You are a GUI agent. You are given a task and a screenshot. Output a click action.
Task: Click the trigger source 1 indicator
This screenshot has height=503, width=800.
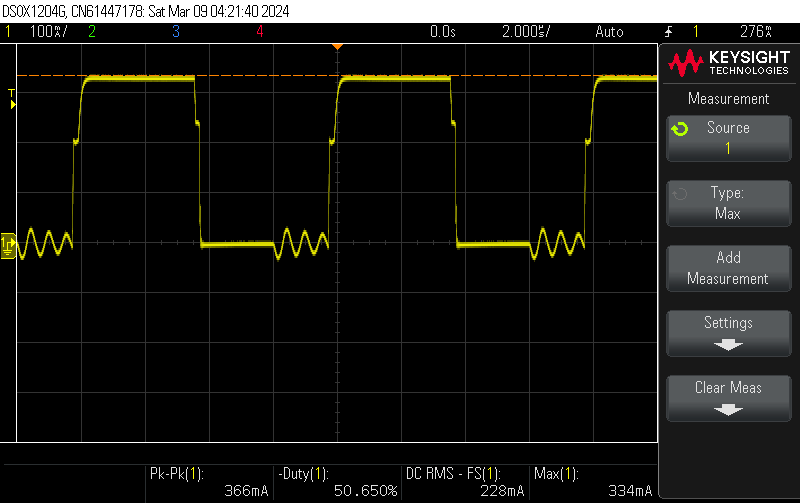pos(696,32)
